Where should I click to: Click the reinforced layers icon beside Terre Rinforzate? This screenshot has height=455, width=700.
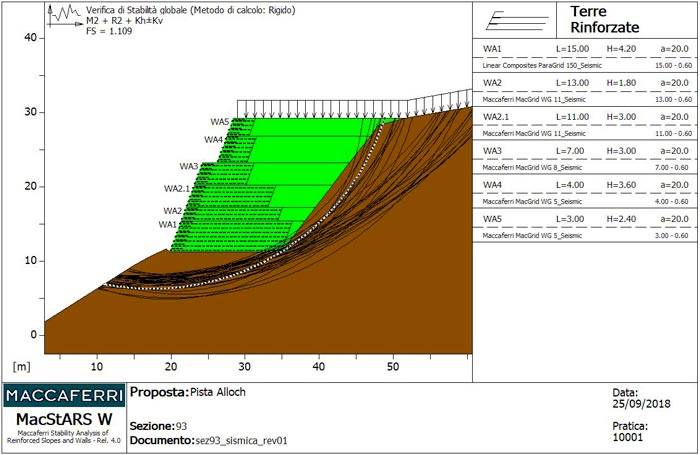point(517,21)
